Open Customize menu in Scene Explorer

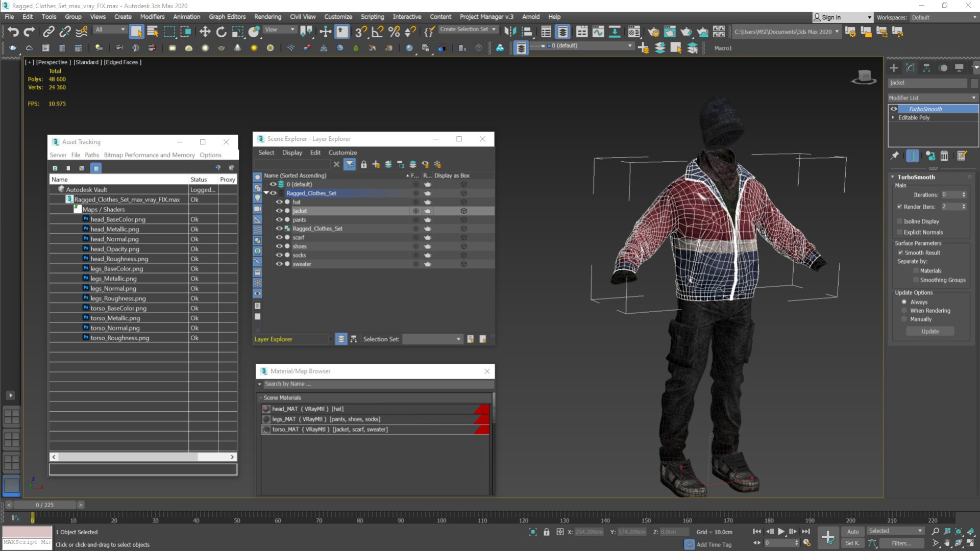pos(342,153)
